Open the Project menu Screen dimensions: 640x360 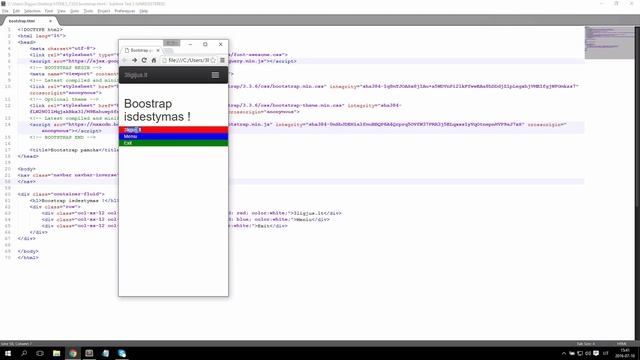click(104, 11)
